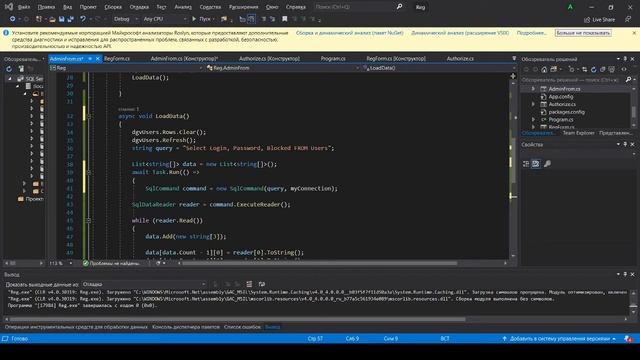Toggle word wrap in the Output panel
This screenshot has height=360, width=640.
[262, 284]
